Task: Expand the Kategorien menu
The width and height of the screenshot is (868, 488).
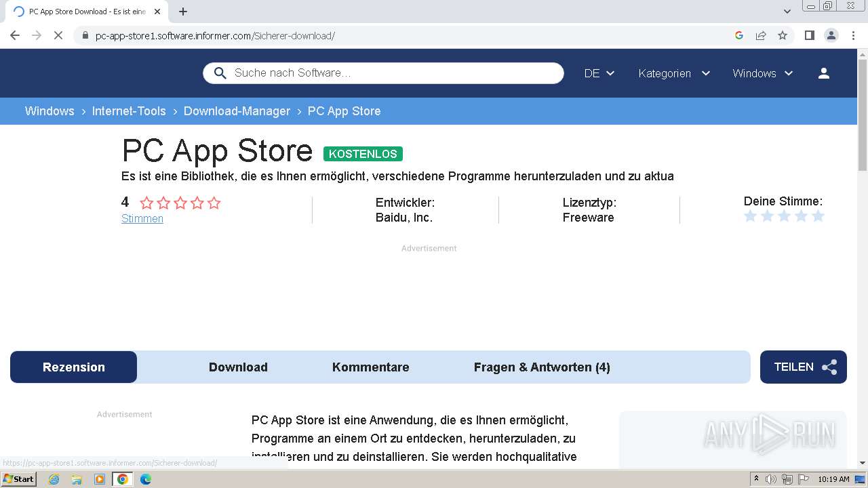Action: coord(674,73)
